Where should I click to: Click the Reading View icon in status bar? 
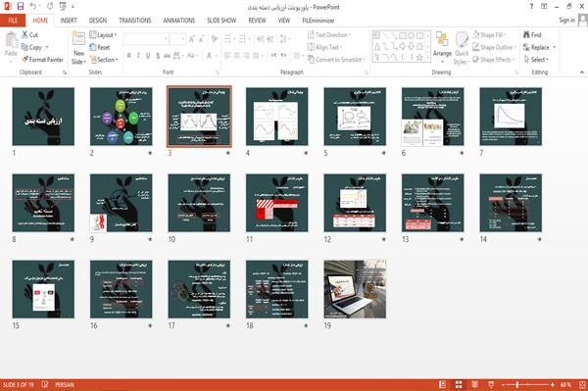[x=474, y=384]
